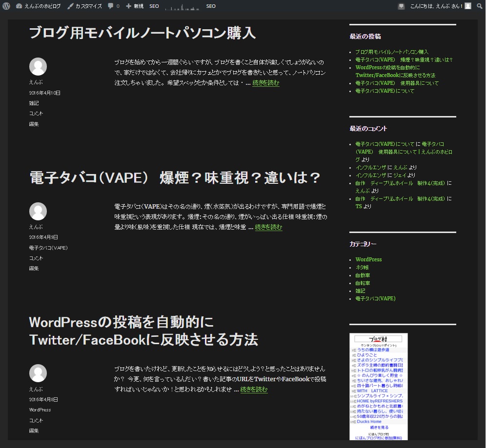The width and height of the screenshot is (486, 448).
Task: Open the 2016年4月10日 date link
Action: [x=44, y=93]
